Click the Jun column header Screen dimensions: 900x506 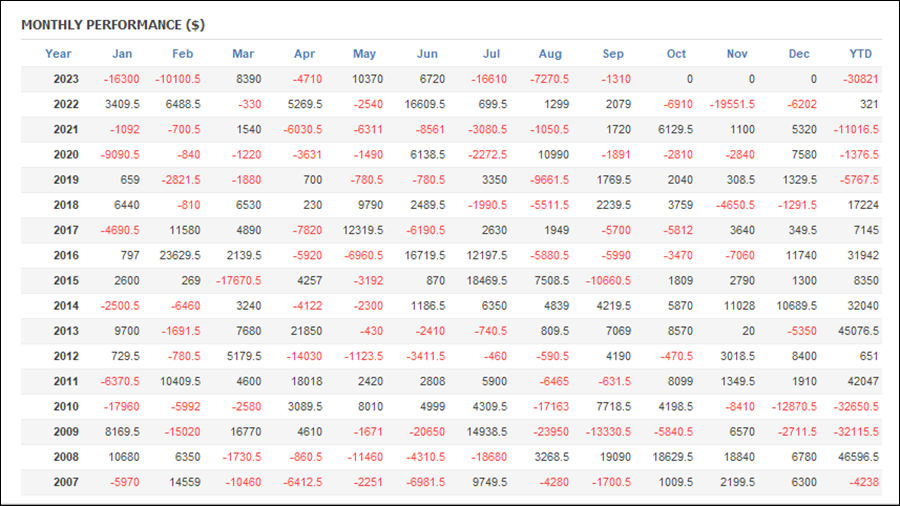427,54
